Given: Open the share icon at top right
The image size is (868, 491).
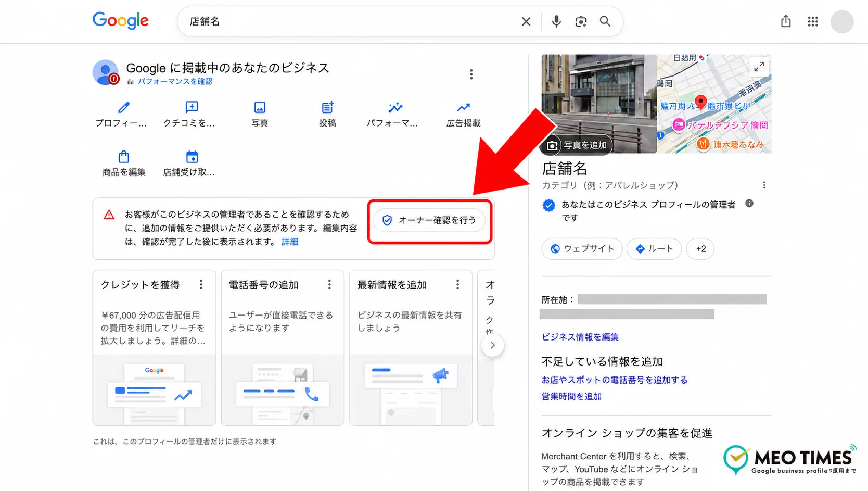Looking at the screenshot, I should 786,21.
